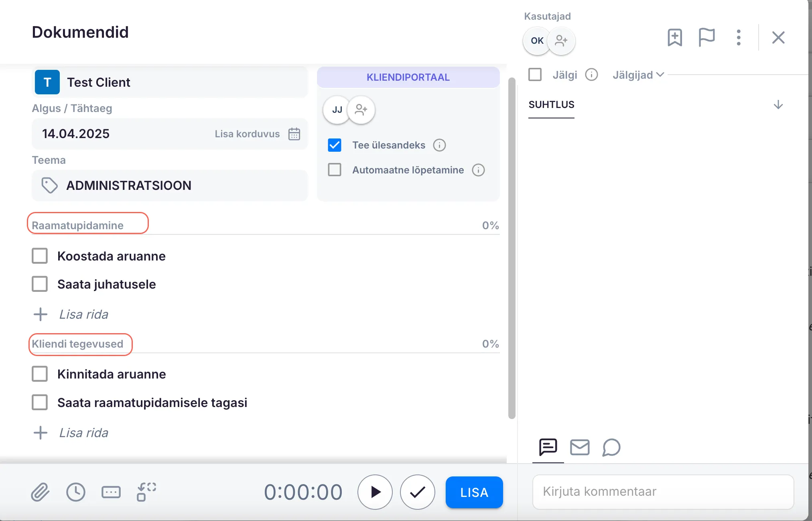
Task: Start the timer with the play button
Action: [375, 492]
